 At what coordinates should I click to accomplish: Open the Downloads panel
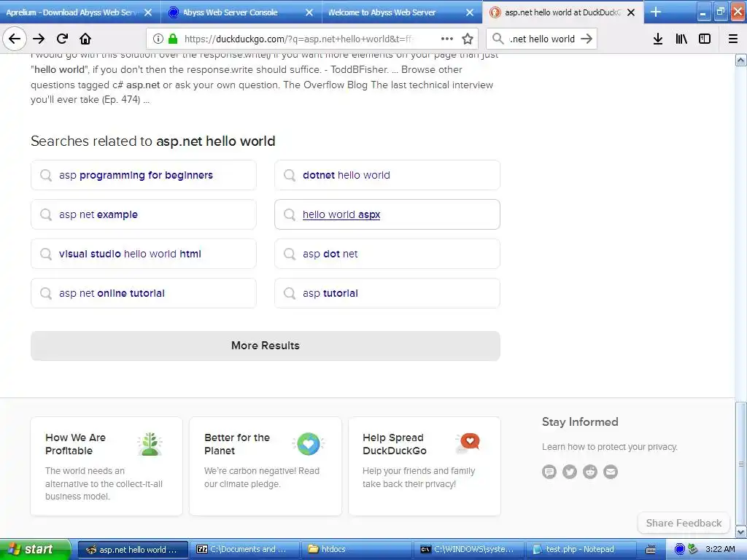tap(658, 39)
